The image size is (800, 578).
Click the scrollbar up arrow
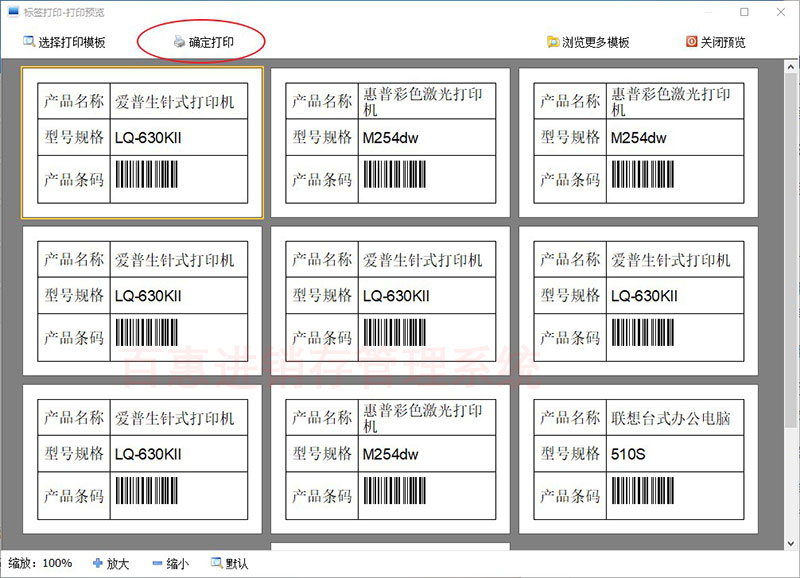tap(791, 67)
